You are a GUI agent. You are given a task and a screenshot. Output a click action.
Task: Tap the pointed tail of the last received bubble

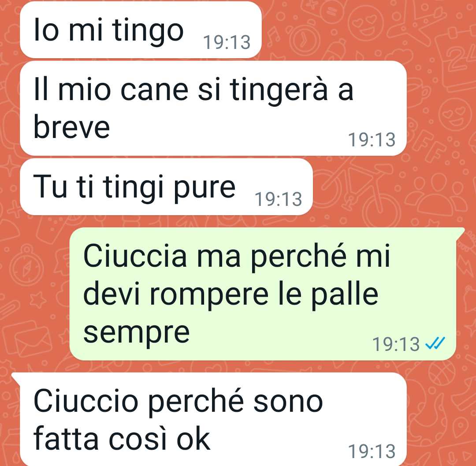16,377
